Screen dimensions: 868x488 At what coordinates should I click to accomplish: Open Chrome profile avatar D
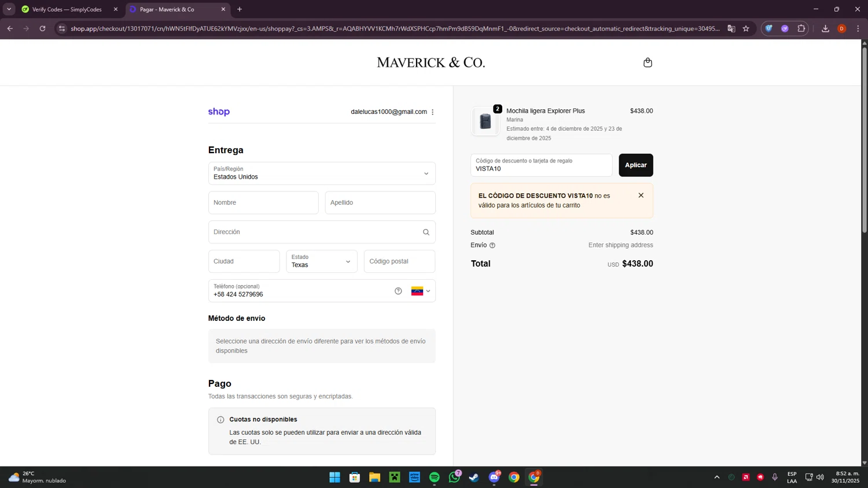point(841,28)
